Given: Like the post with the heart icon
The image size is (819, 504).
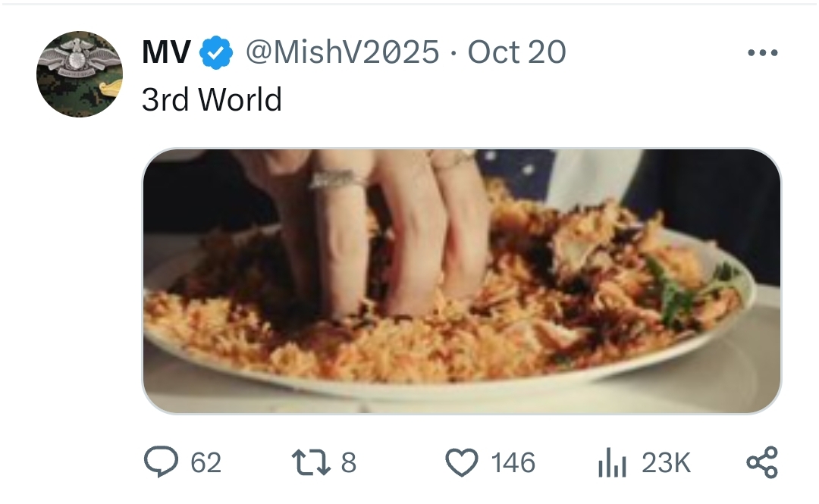Looking at the screenshot, I should pyautogui.click(x=462, y=463).
